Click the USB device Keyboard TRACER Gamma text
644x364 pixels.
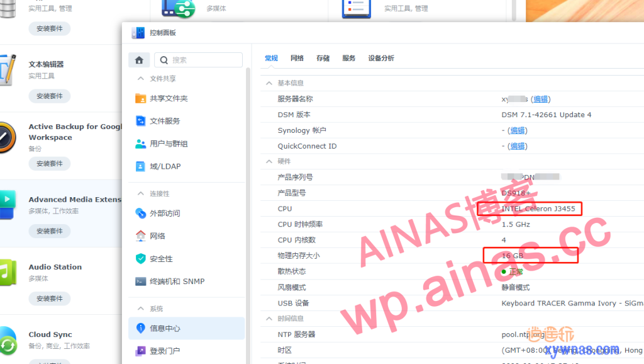click(x=572, y=303)
